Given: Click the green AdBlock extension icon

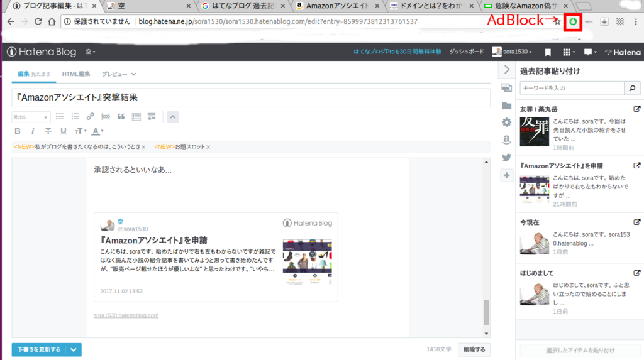Looking at the screenshot, I should coord(573,21).
